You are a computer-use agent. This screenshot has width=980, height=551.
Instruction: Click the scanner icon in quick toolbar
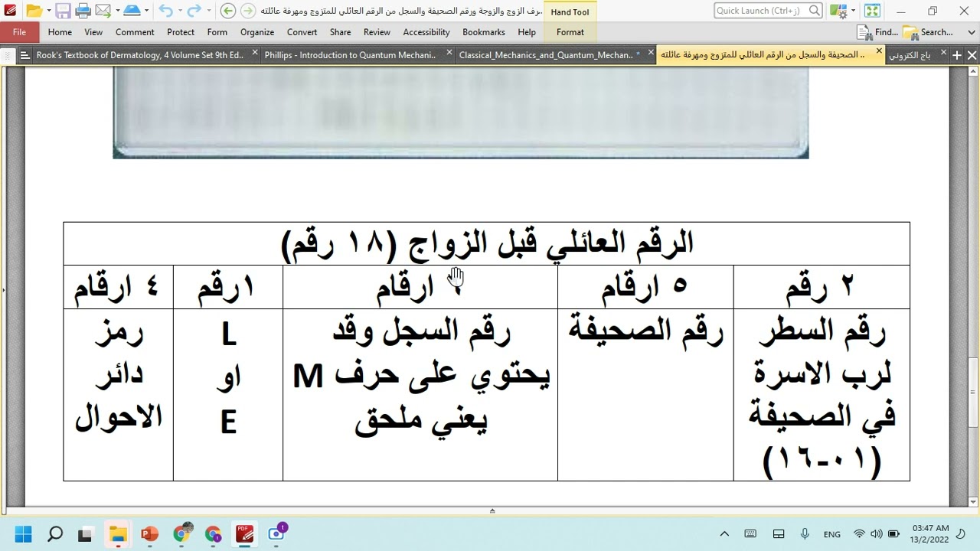tap(132, 11)
